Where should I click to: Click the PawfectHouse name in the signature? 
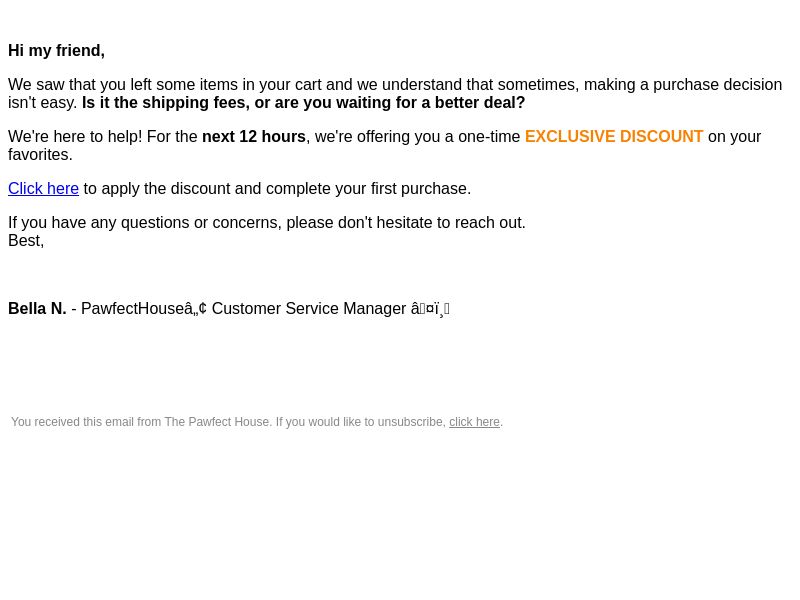click(x=133, y=309)
